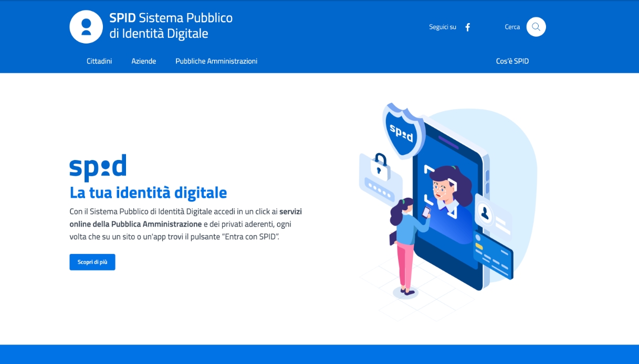Viewport: 639px width, 364px height.
Task: Click the Facebook icon in the header
Action: click(x=468, y=27)
